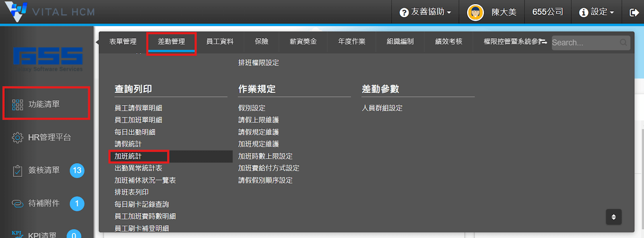
Task: Expand the menu tab overflow list icon
Action: click(543, 41)
